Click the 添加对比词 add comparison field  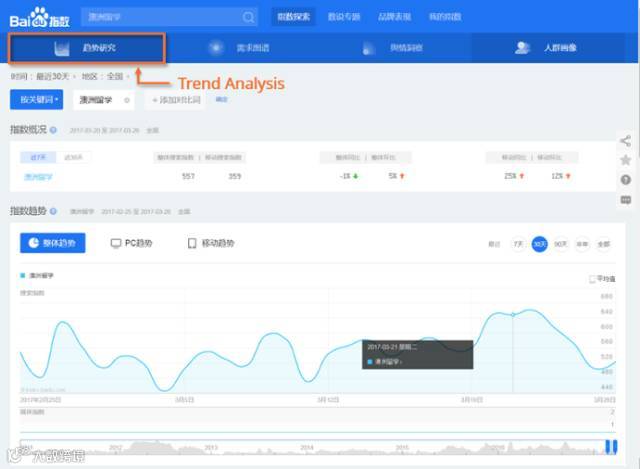pos(176,100)
